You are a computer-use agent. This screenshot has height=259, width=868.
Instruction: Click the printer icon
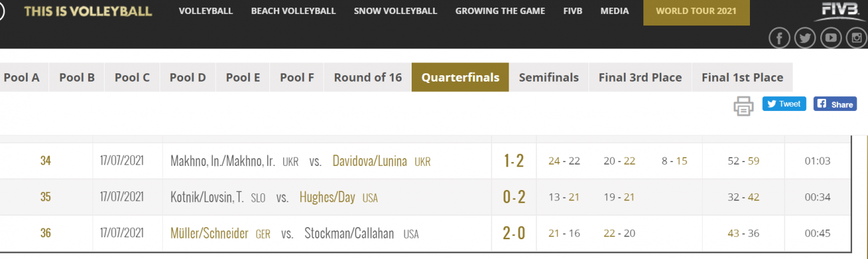(x=744, y=105)
